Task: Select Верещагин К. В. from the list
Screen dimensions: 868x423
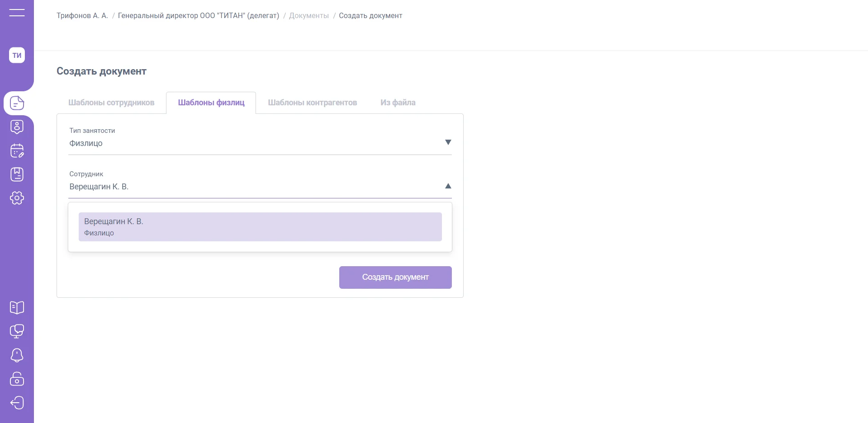Action: click(x=260, y=227)
